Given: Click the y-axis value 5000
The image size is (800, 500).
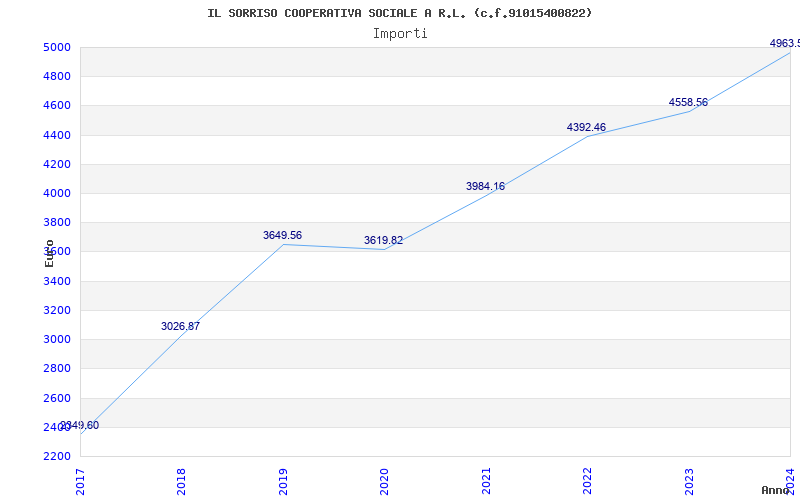Looking at the screenshot, I should (x=58, y=48).
